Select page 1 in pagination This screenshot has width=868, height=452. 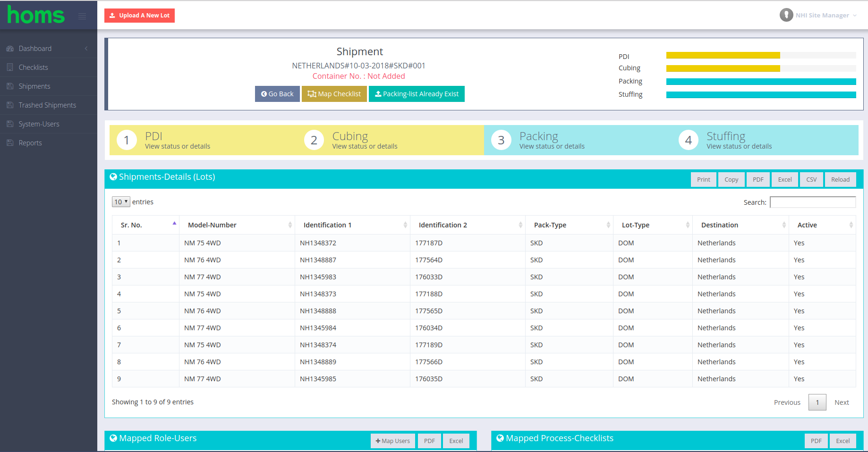coord(817,402)
